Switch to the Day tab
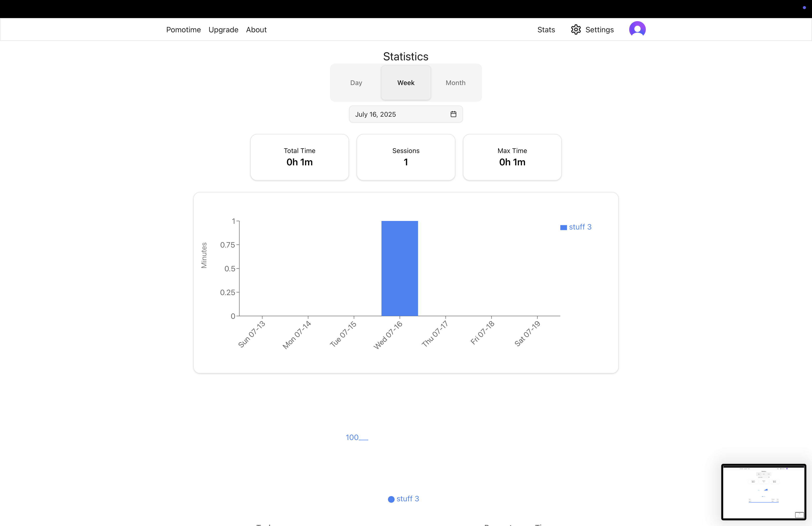 click(x=356, y=83)
